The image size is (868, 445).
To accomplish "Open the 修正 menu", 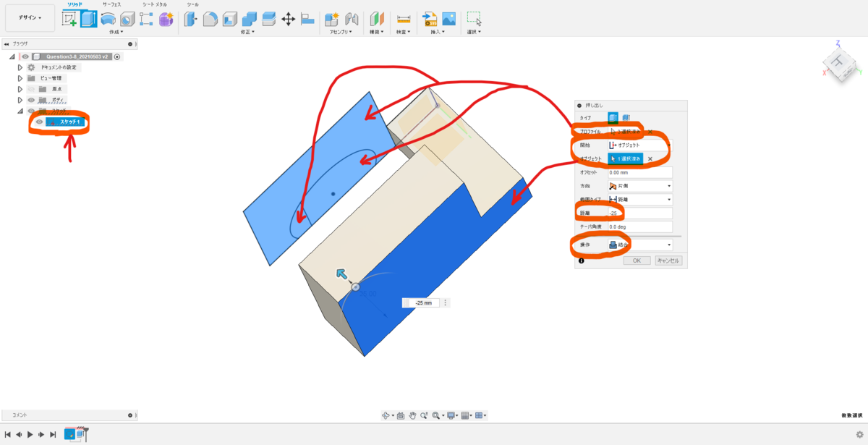I will pyautogui.click(x=250, y=32).
